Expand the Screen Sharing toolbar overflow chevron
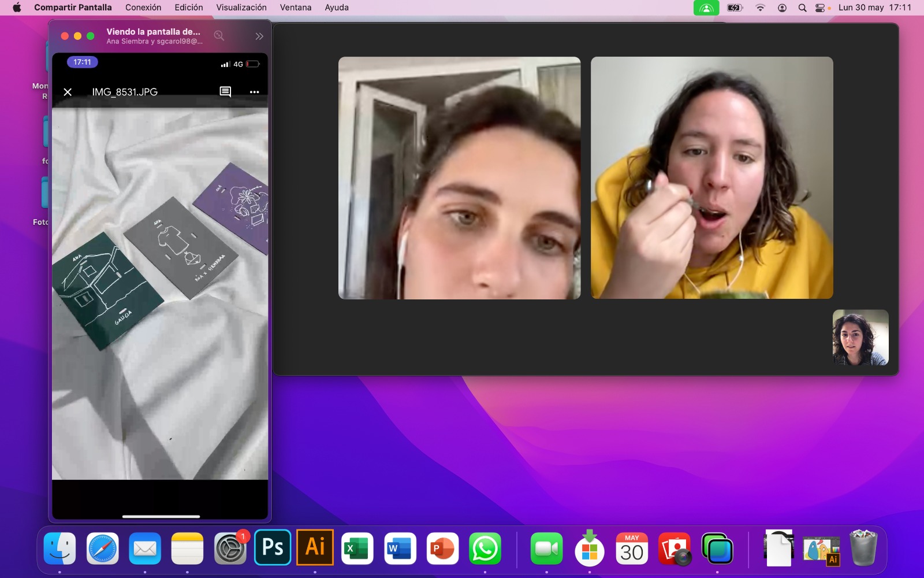 coord(259,36)
